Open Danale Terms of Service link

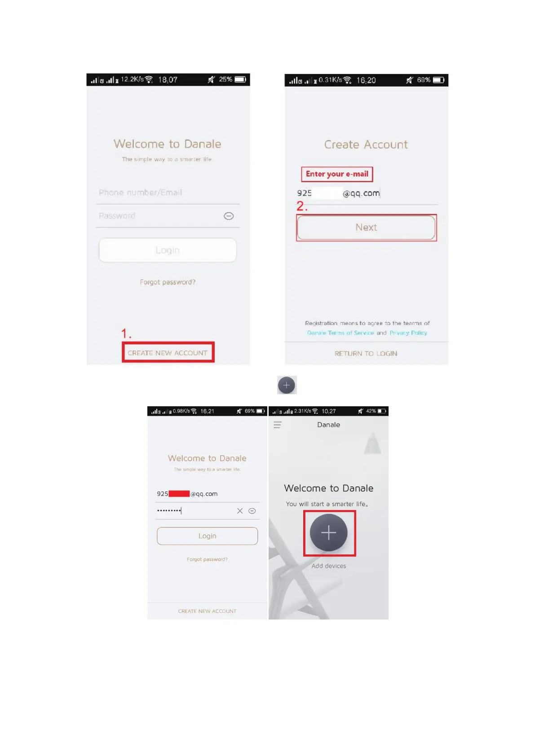tap(340, 333)
